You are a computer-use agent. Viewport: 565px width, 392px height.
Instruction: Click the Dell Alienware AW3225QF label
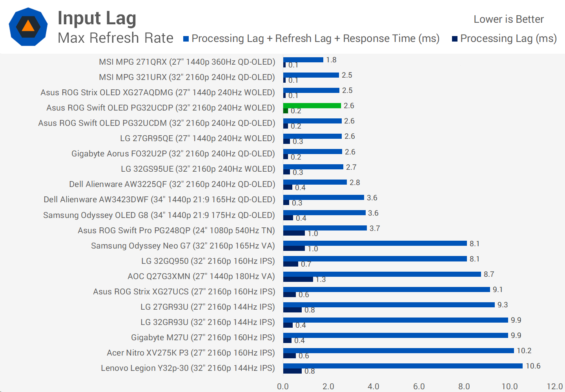(172, 184)
